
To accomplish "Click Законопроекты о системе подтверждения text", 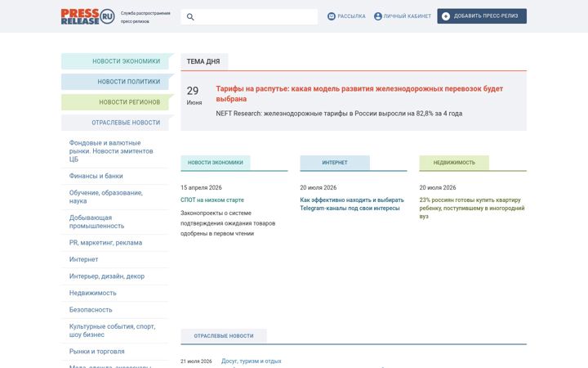I will 228,223.
